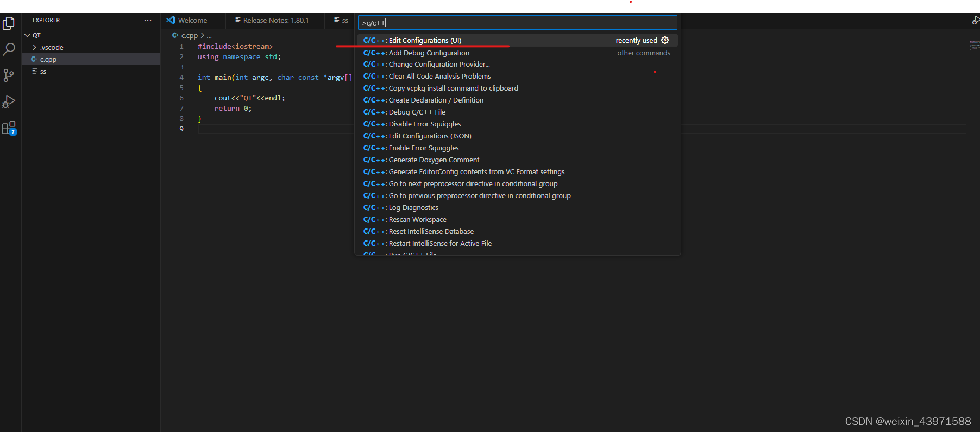Click c.cpp file icon in breadcrumb
The image size is (980, 432).
click(x=175, y=35)
